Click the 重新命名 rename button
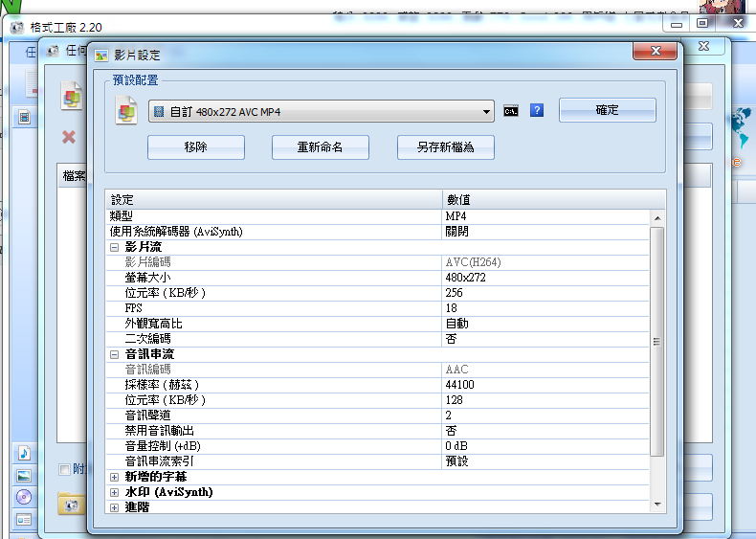Image resolution: width=756 pixels, height=539 pixels. point(321,147)
